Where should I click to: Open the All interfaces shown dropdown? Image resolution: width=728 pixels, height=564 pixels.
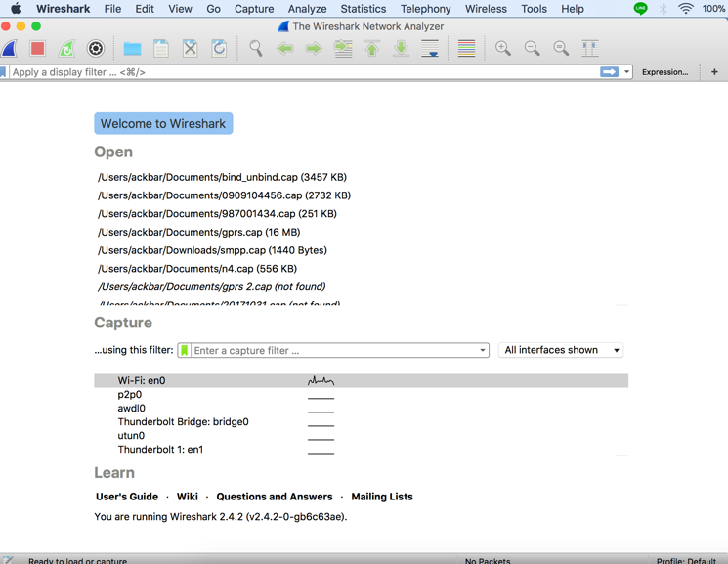pos(561,350)
